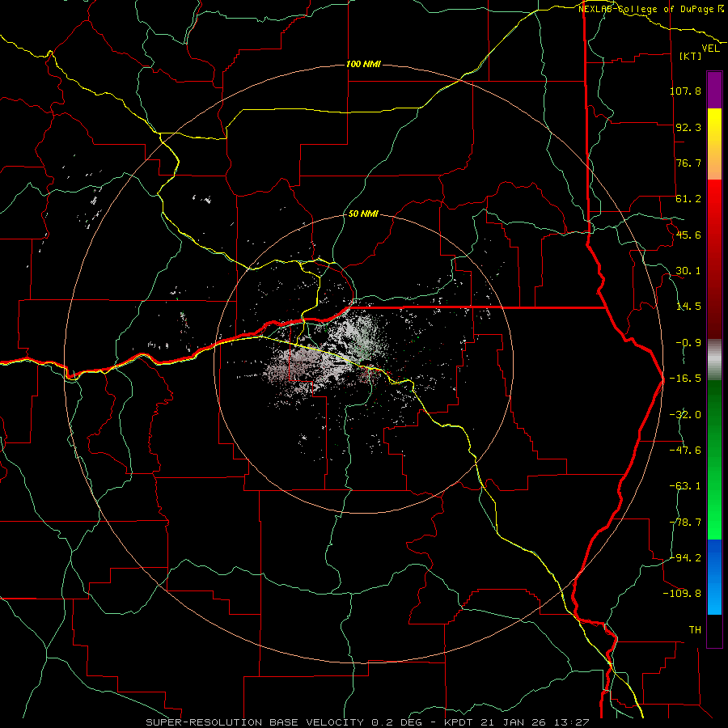Click the '100 NMI' range ring label
Screen dimensions: 728x728
point(363,64)
